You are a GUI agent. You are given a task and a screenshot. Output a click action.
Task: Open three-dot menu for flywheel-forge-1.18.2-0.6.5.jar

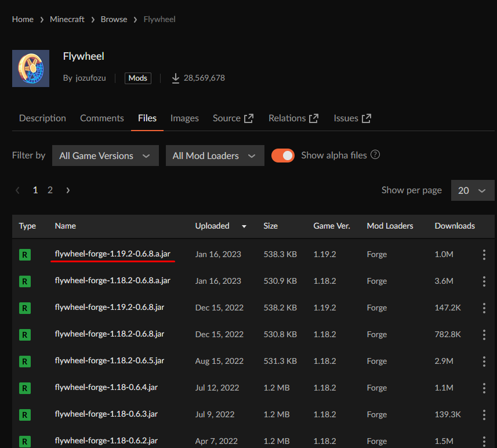tap(484, 361)
